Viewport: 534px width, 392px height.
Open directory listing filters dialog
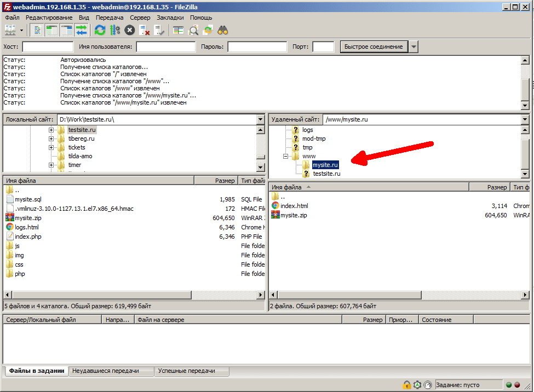coord(178,30)
